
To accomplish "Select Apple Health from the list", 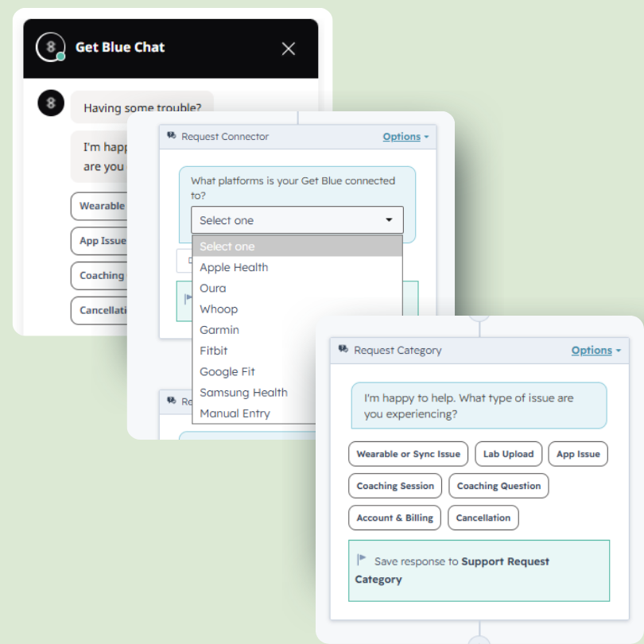I will tap(297, 267).
